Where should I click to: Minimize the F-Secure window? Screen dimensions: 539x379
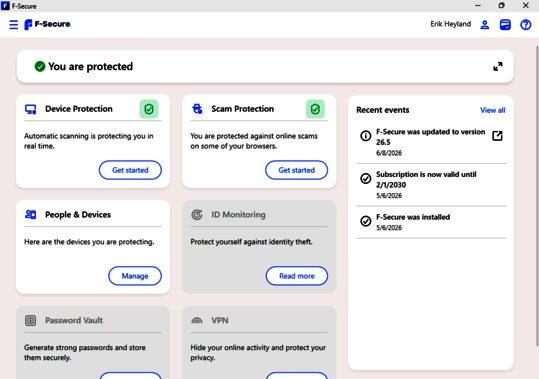[478, 6]
